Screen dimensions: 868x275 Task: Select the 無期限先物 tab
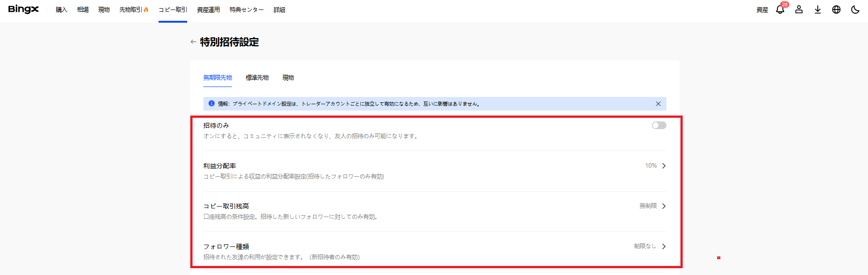pos(217,78)
